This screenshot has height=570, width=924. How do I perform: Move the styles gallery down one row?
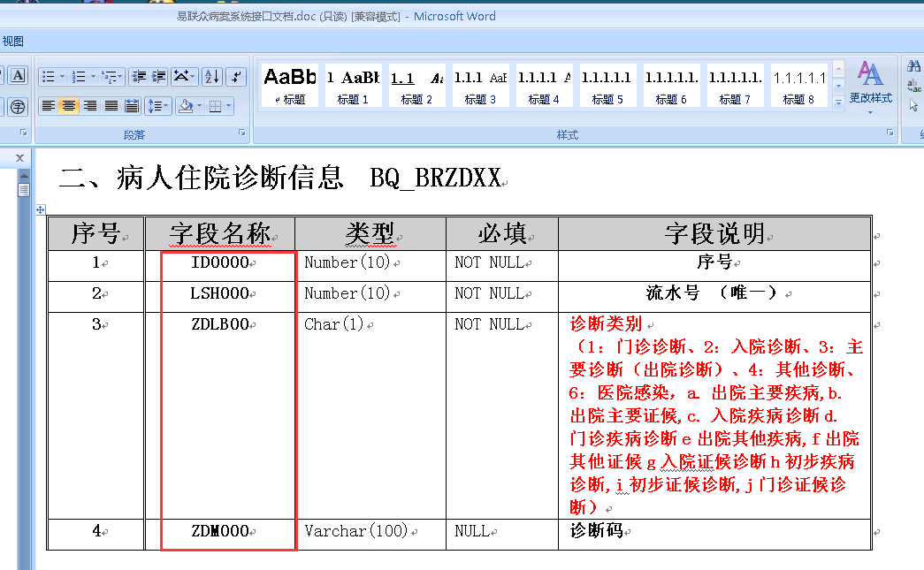click(x=838, y=87)
